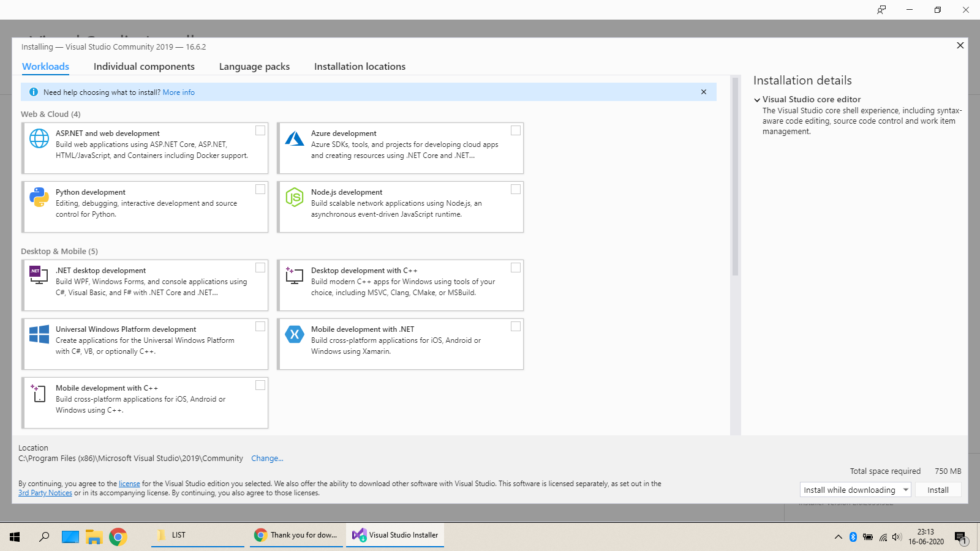The width and height of the screenshot is (980, 551).
Task: Click the Universal Windows Platform logo icon
Action: click(x=39, y=334)
